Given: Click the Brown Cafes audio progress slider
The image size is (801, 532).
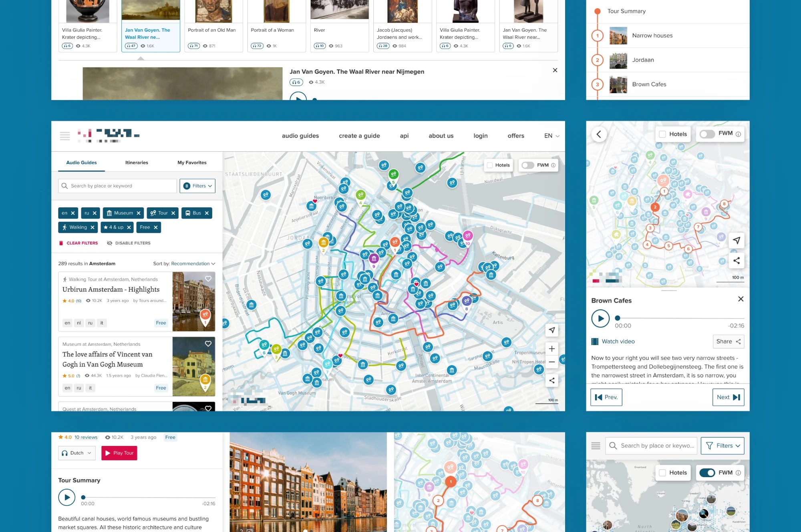Looking at the screenshot, I should coord(679,318).
